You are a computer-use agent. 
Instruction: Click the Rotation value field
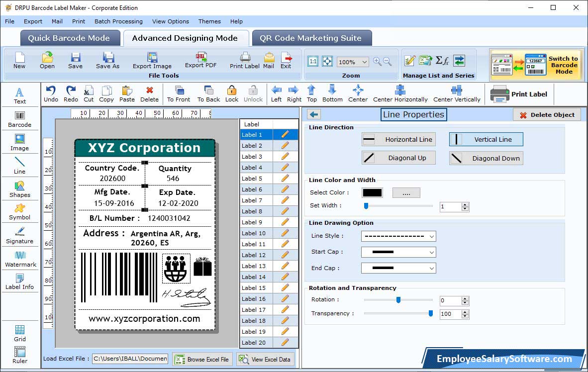[x=450, y=300]
